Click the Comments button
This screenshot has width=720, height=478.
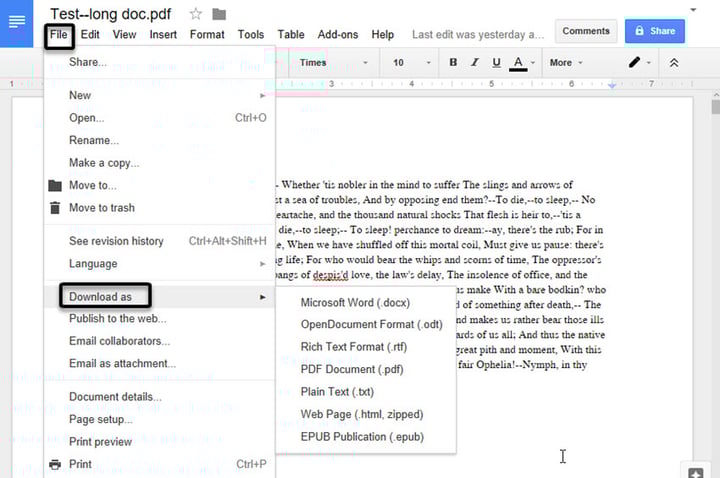pos(586,31)
